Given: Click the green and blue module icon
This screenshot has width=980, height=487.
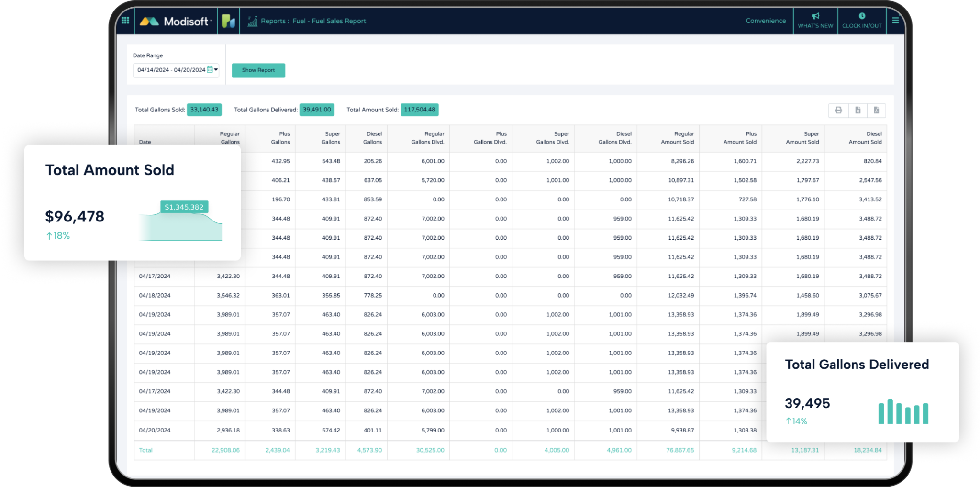Looking at the screenshot, I should (228, 21).
